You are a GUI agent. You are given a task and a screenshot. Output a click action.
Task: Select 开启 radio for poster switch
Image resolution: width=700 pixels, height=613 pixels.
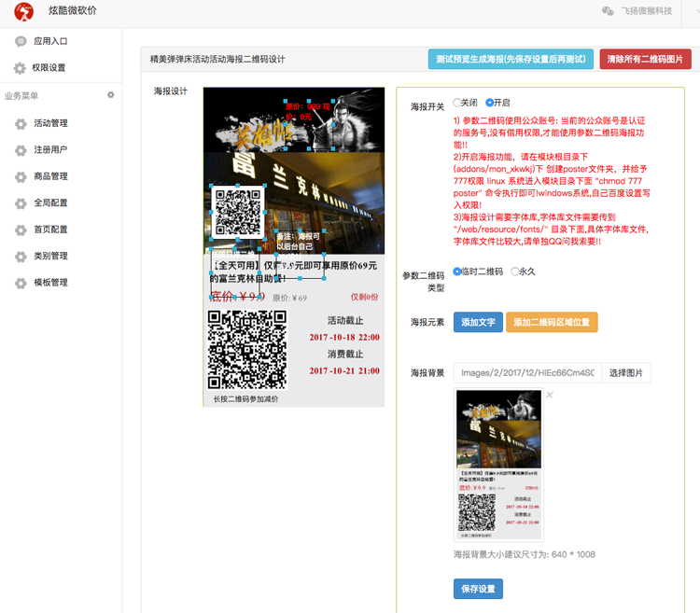pos(489,103)
